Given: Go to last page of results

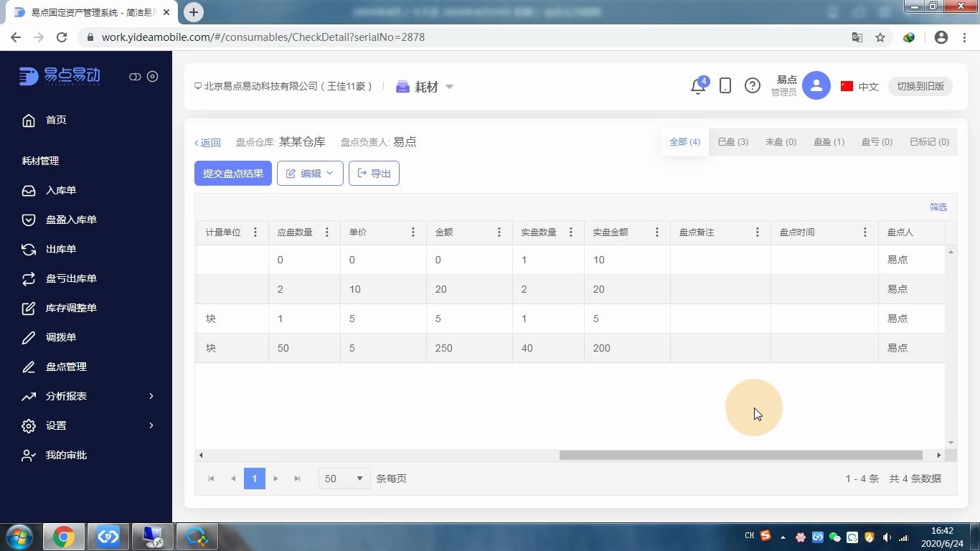Looking at the screenshot, I should pyautogui.click(x=297, y=479).
